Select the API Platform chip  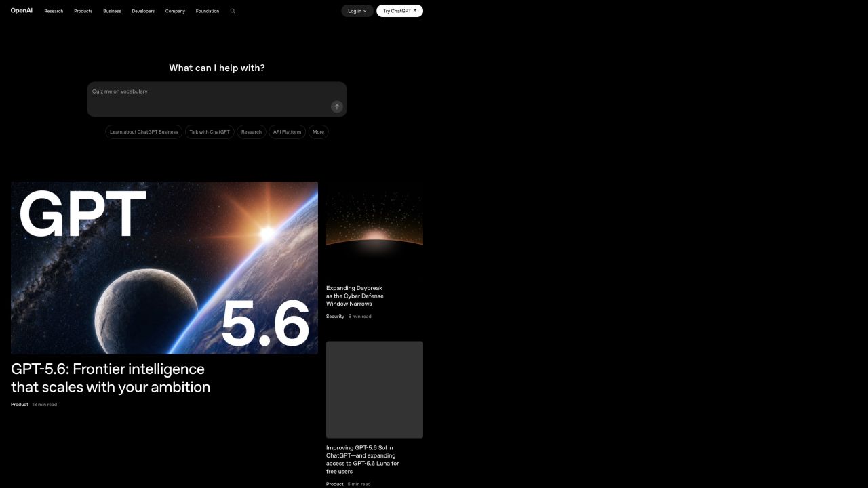(x=287, y=132)
